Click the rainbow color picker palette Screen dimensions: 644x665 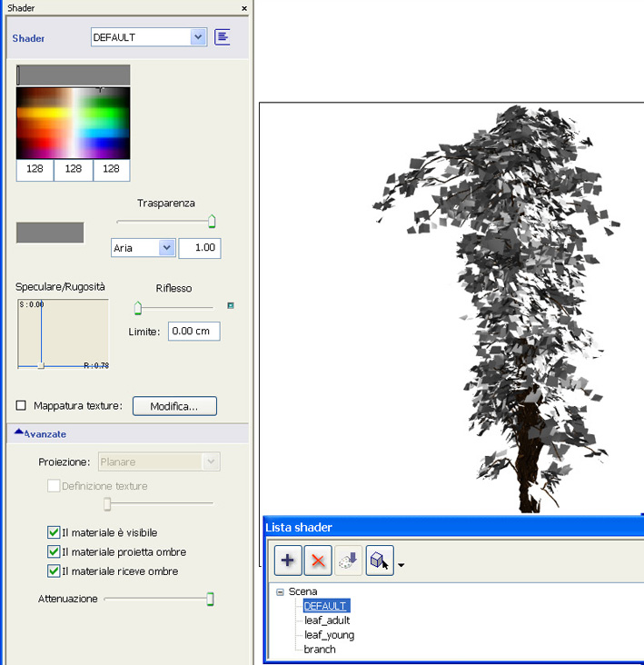tap(73, 124)
